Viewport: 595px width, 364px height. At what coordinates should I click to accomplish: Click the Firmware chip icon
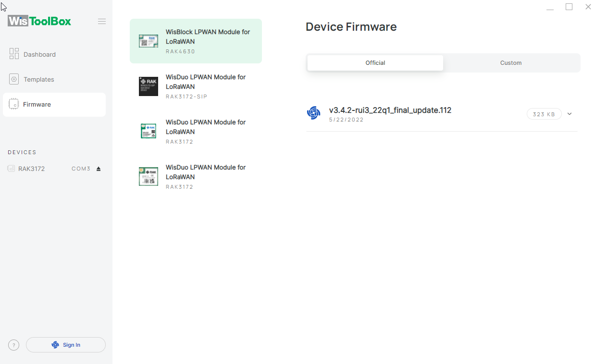point(14,104)
